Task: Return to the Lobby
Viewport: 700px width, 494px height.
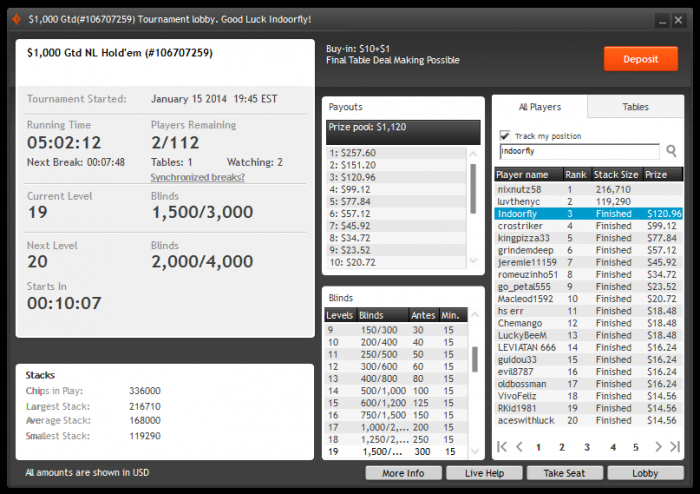Action: click(645, 473)
